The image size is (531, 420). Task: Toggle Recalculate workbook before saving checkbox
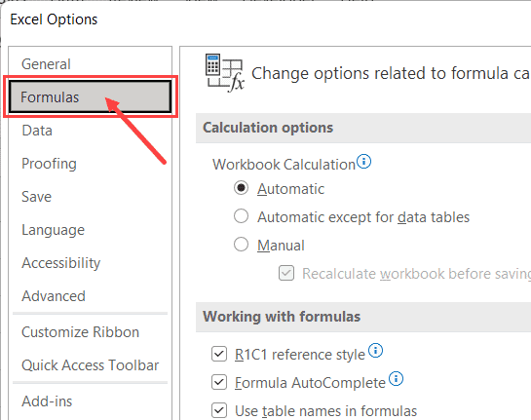(286, 273)
